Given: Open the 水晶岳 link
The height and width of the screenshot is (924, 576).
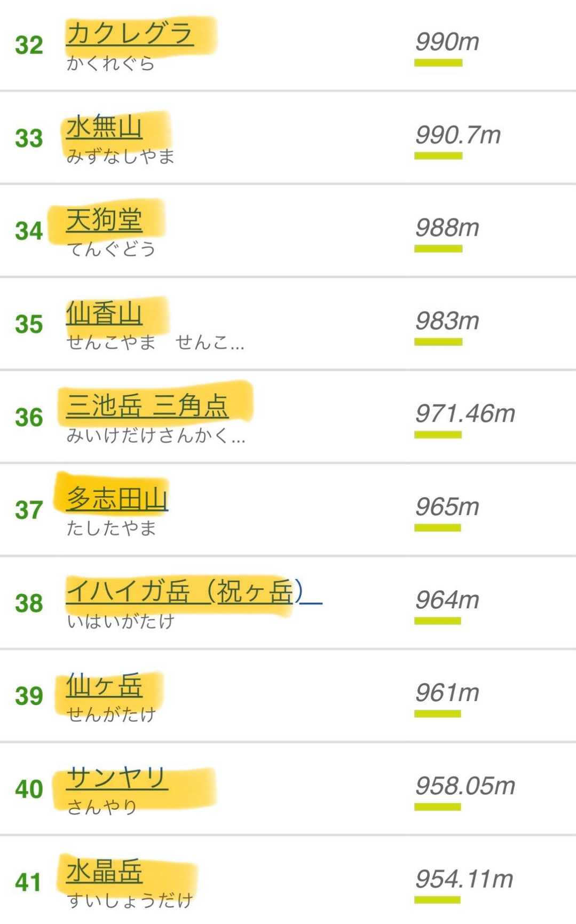Looking at the screenshot, I should pos(104,871).
